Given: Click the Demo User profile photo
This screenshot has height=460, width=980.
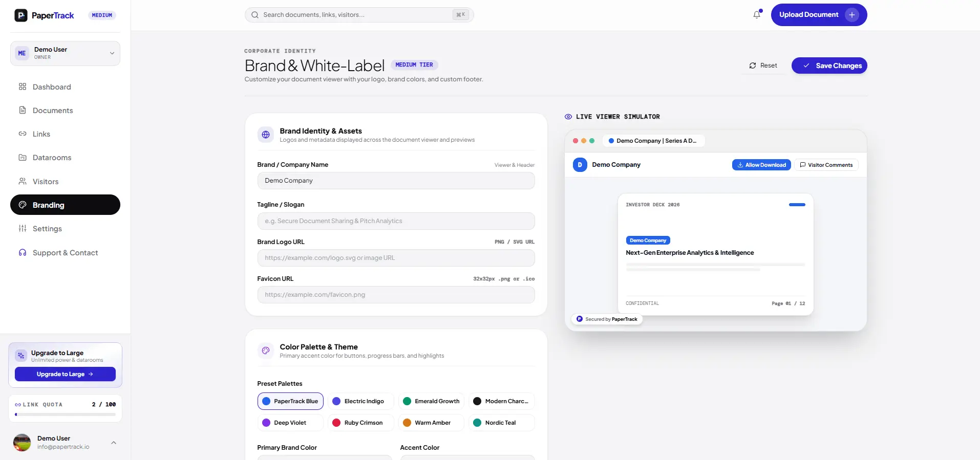Looking at the screenshot, I should tap(22, 443).
